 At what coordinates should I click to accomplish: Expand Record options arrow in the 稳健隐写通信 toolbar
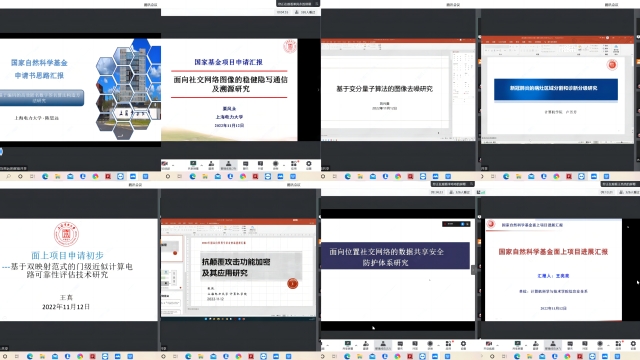point(284,165)
